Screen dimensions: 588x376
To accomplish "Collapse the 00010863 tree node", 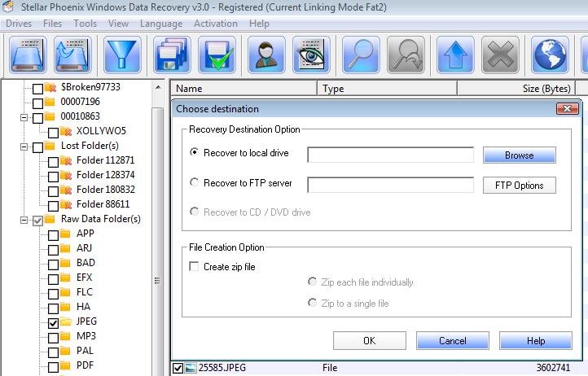I will [24, 117].
